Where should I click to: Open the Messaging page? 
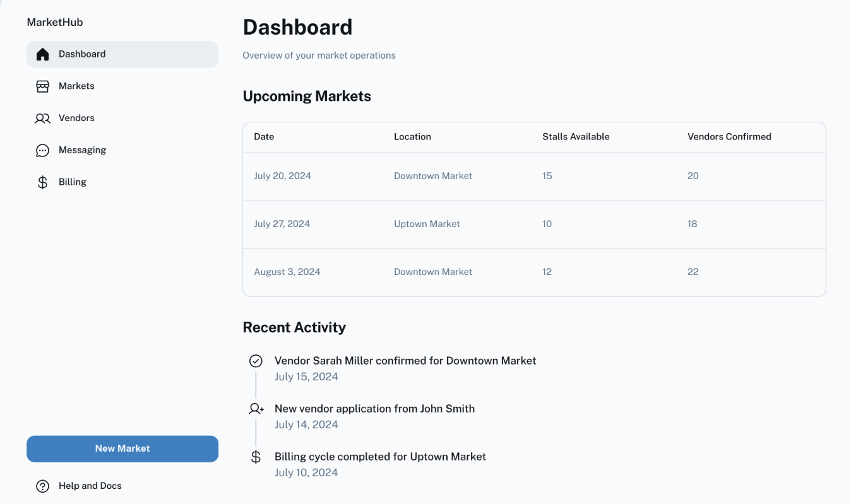pos(82,150)
